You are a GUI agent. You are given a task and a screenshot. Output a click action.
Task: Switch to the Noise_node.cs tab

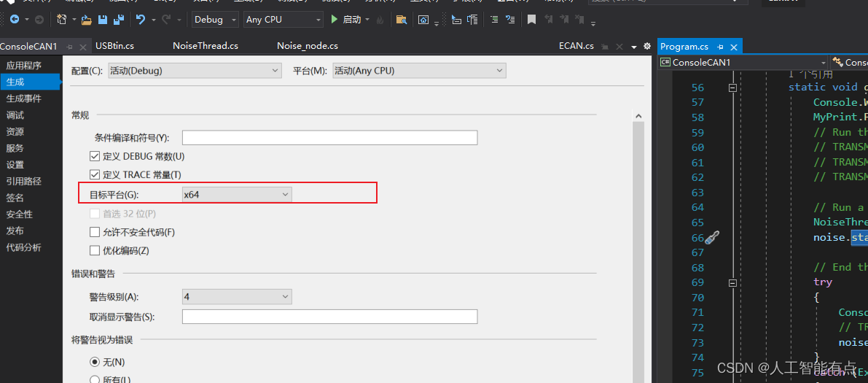tap(308, 46)
